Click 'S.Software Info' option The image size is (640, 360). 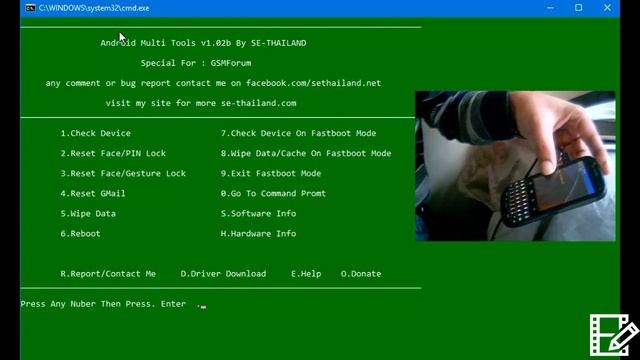258,213
